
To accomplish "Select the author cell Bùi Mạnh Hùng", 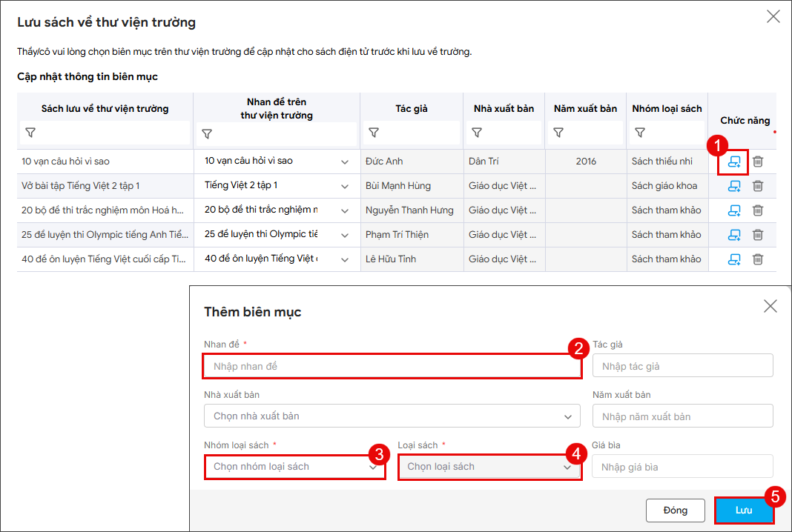I will pyautogui.click(x=412, y=186).
